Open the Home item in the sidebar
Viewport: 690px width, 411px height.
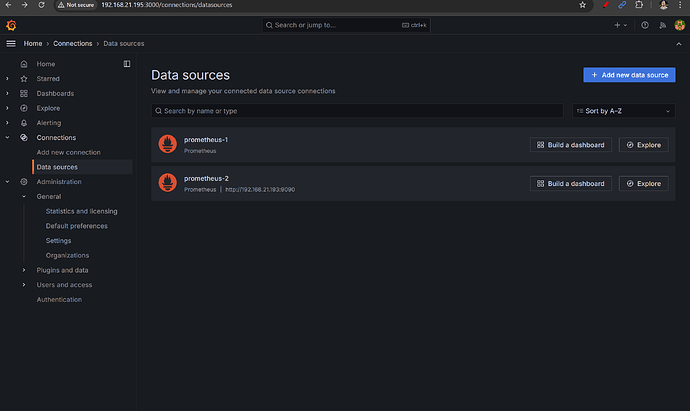click(x=46, y=64)
